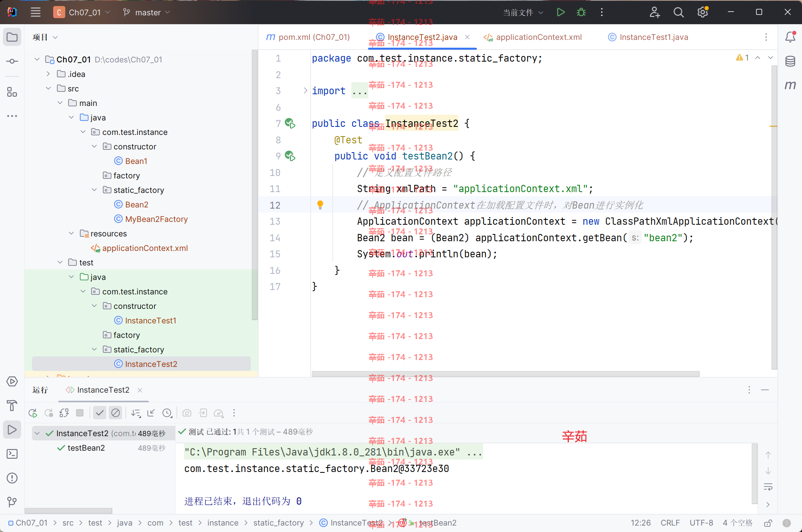Image resolution: width=802 pixels, height=532 pixels.
Task: Open the main hamburger menu
Action: click(35, 12)
